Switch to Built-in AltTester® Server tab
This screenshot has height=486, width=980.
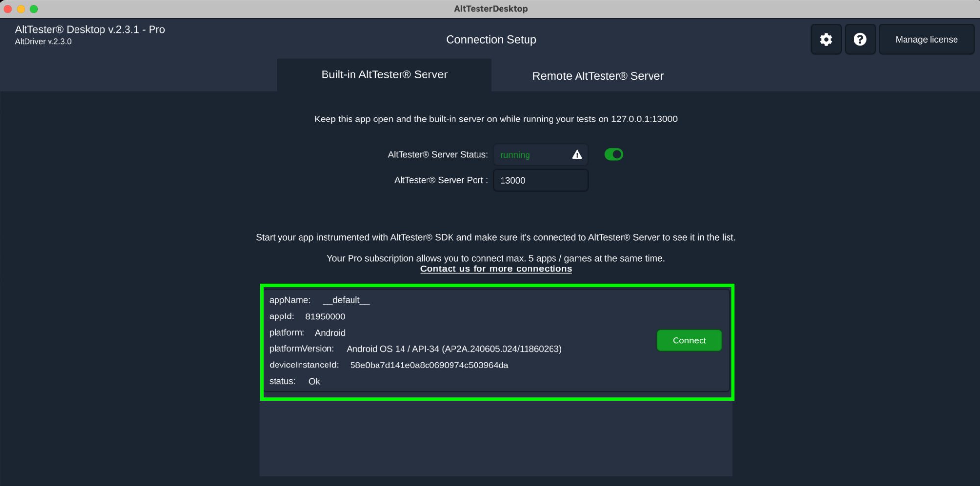coord(384,74)
